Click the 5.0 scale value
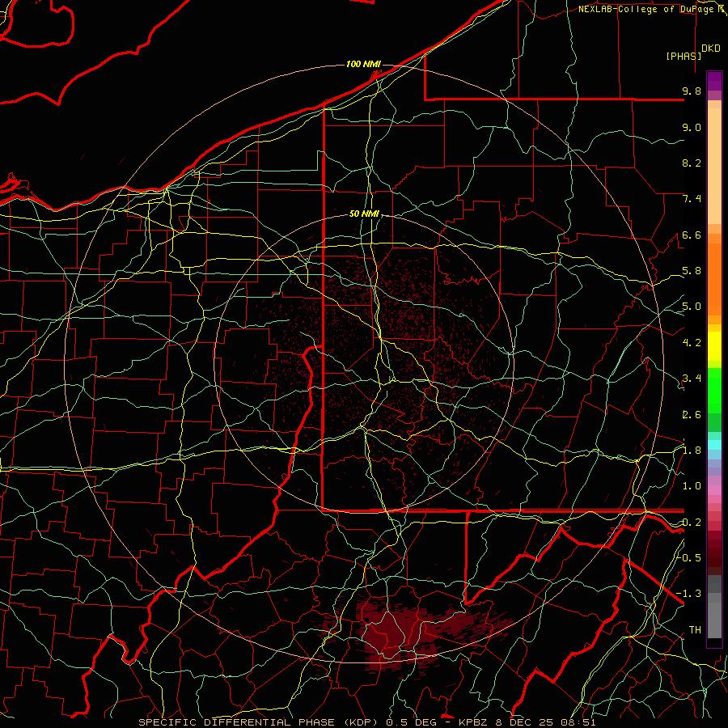 click(692, 307)
